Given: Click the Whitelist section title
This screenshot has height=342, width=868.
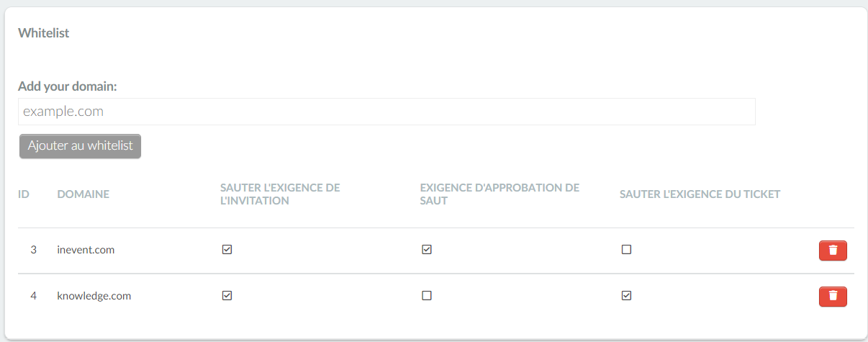Looking at the screenshot, I should [44, 33].
